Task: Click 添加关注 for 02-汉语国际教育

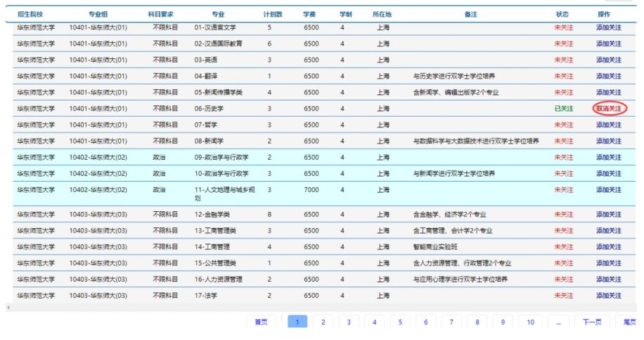Action: click(x=609, y=44)
